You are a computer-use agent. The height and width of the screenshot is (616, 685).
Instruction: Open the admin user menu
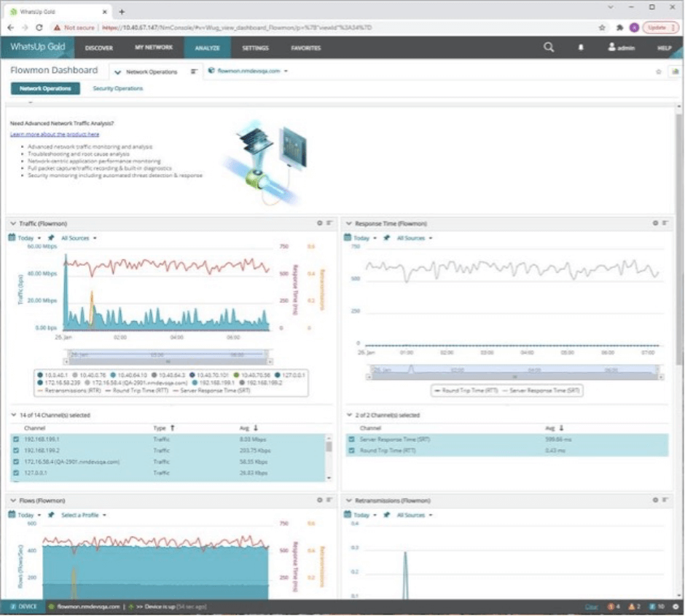[x=621, y=47]
